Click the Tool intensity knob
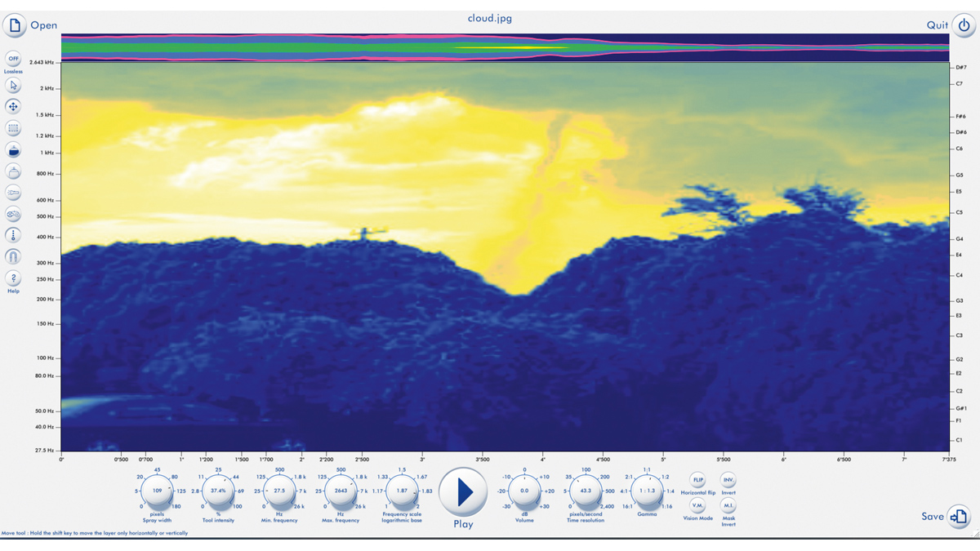 218,491
